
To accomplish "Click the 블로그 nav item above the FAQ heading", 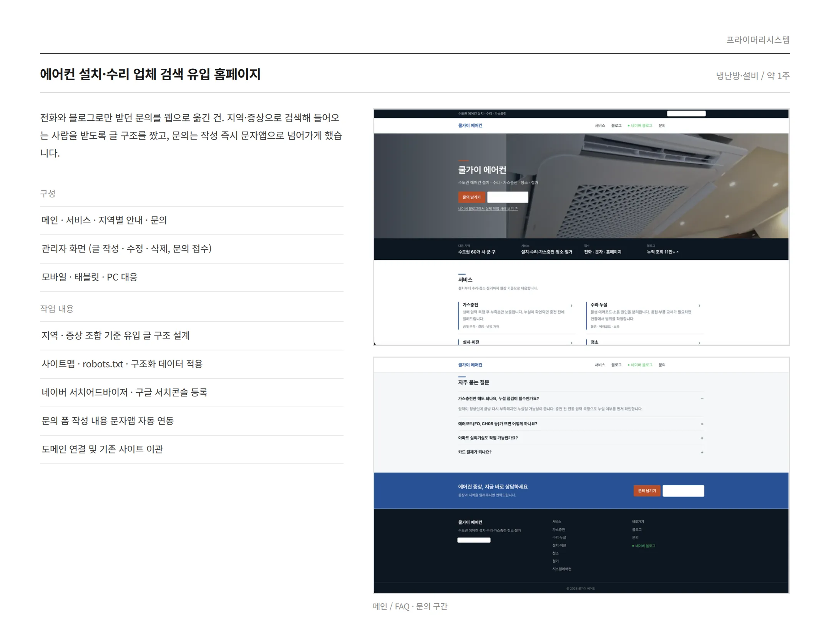I will coord(616,365).
